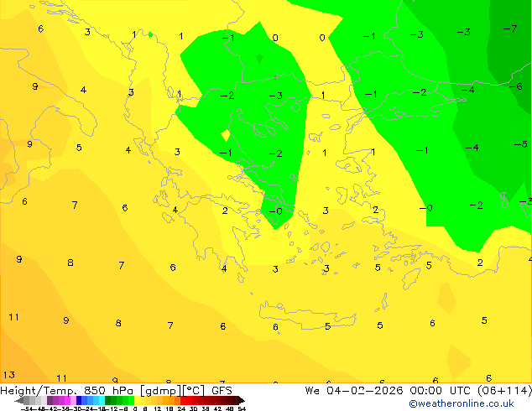Click the yellow swatch in the color legend

coord(138,401)
